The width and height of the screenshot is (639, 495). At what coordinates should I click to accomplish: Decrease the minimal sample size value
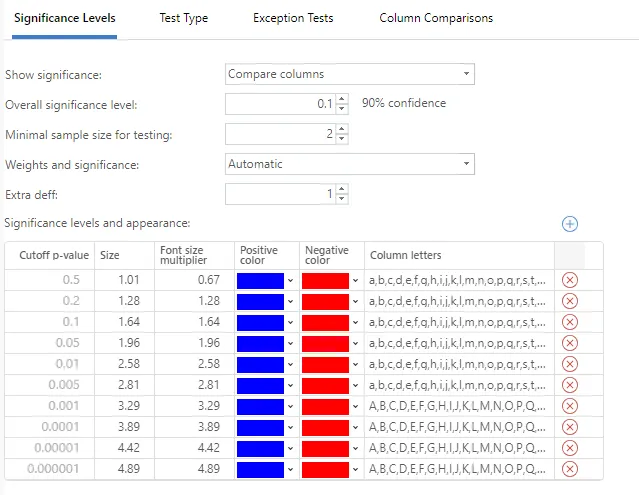pos(342,139)
